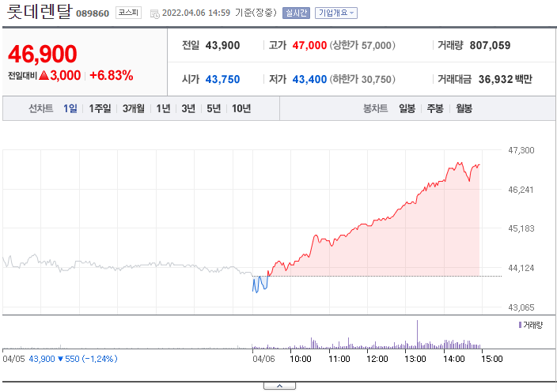Click the 10:00 time axis label

(301, 359)
